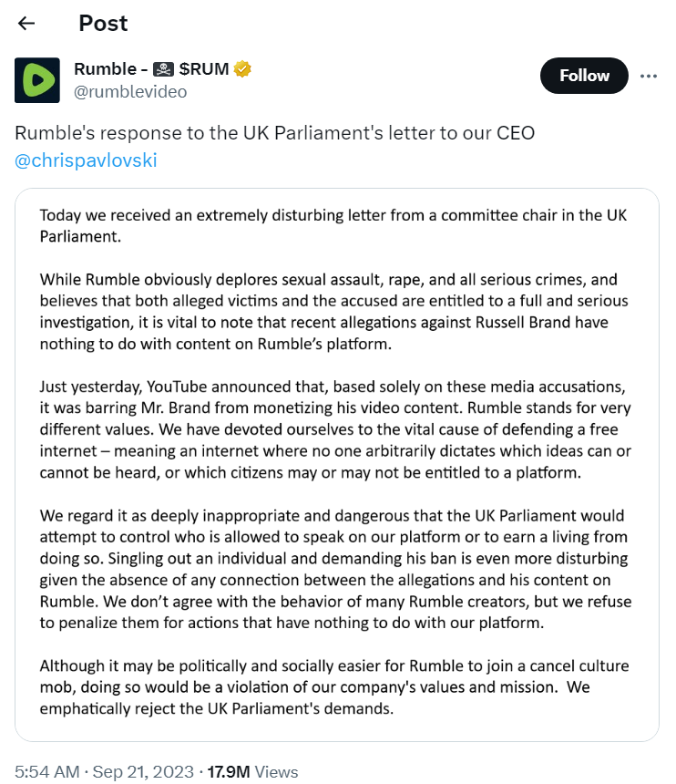Open the three-dot more options menu
676x784 pixels.
coord(648,76)
